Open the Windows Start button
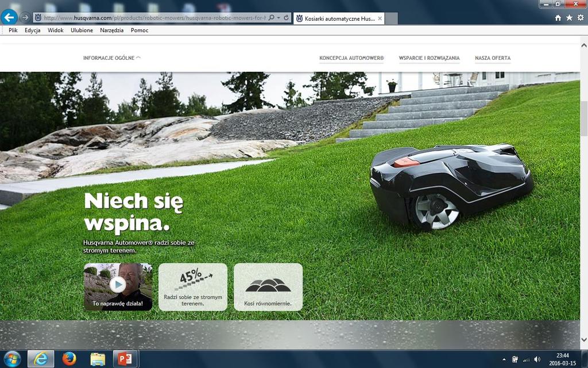This screenshot has width=588, height=368. [x=12, y=359]
